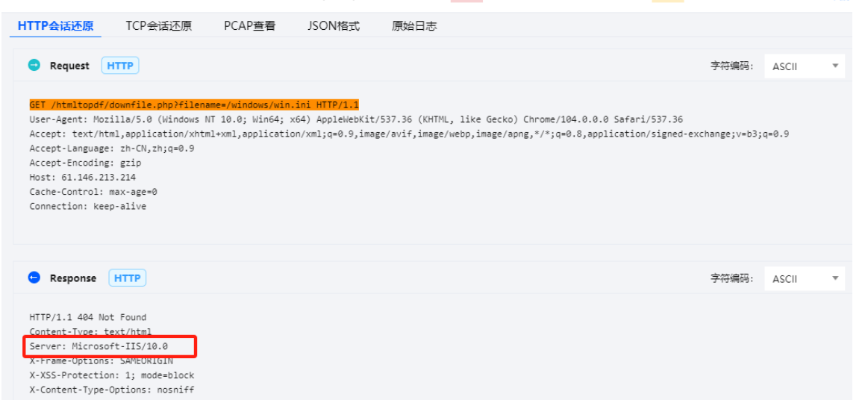Click the Request section title

click(69, 66)
